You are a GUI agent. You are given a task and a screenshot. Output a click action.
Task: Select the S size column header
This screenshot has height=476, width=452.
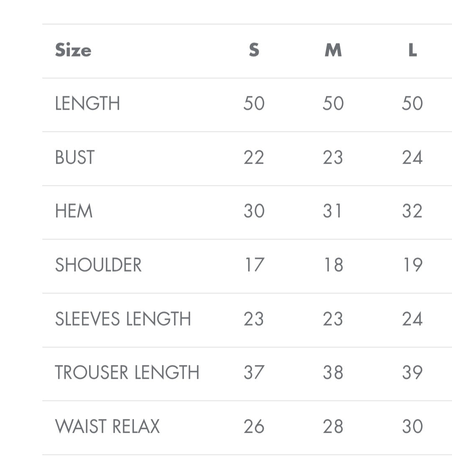[x=254, y=50]
